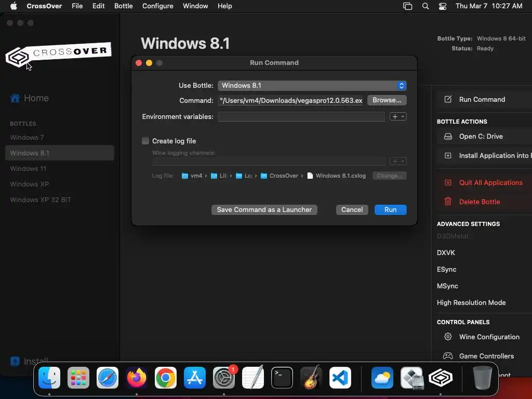Click the Stage Manager menu bar icon
532x399 pixels.
click(x=407, y=6)
